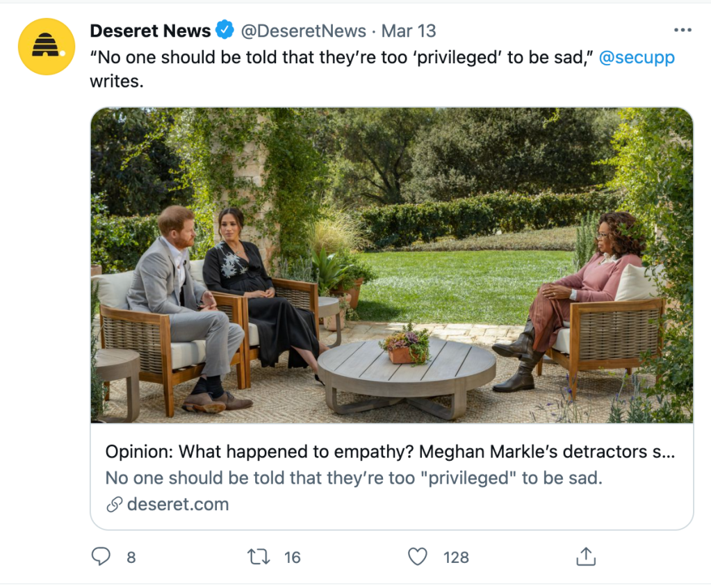Image resolution: width=711 pixels, height=588 pixels.
Task: Visit the deseret.com domain link
Action: pyautogui.click(x=178, y=504)
